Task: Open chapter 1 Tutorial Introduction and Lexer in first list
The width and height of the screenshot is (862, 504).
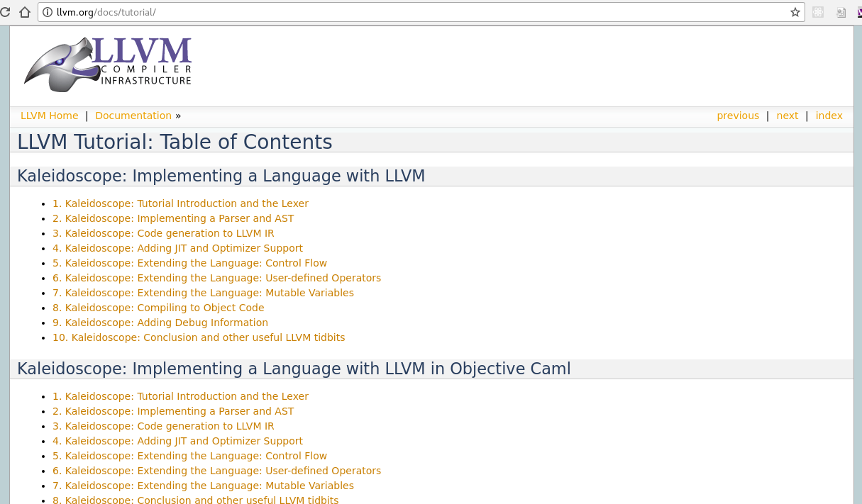Action: click(x=180, y=203)
